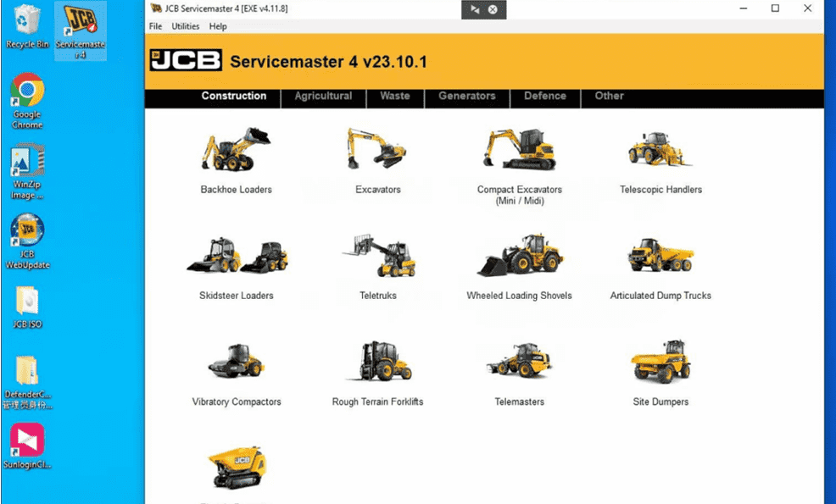The image size is (836, 504).
Task: Select the JCB ISO desktop file
Action: pyautogui.click(x=27, y=307)
